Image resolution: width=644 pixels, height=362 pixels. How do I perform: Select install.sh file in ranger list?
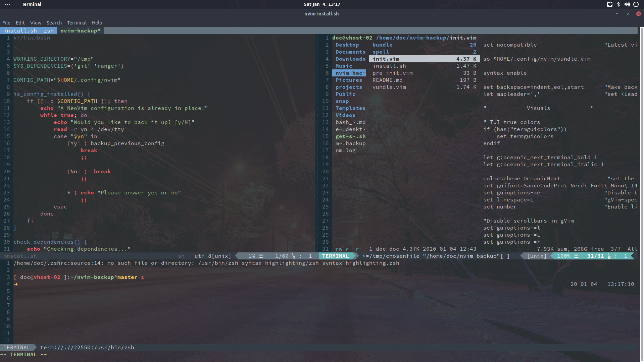click(424, 66)
